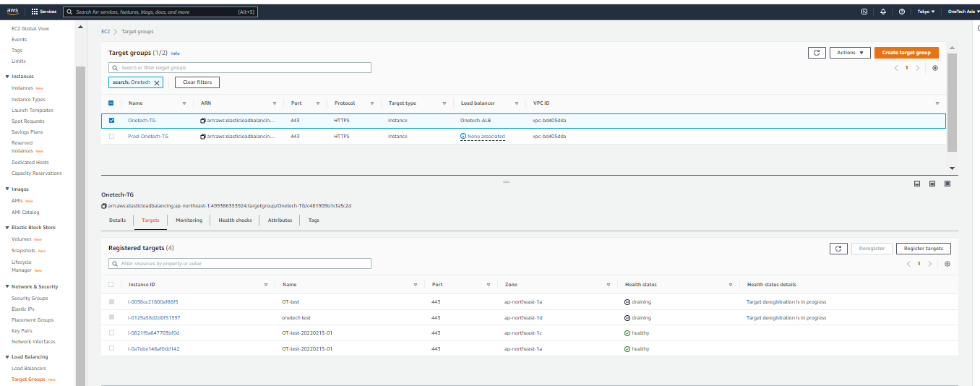Minimize the details split panel
The width and height of the screenshot is (980, 386).
point(917,184)
